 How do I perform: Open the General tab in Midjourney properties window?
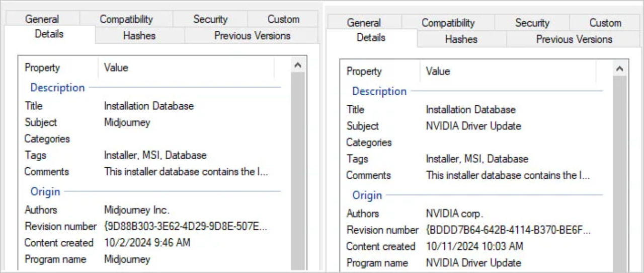click(42, 19)
